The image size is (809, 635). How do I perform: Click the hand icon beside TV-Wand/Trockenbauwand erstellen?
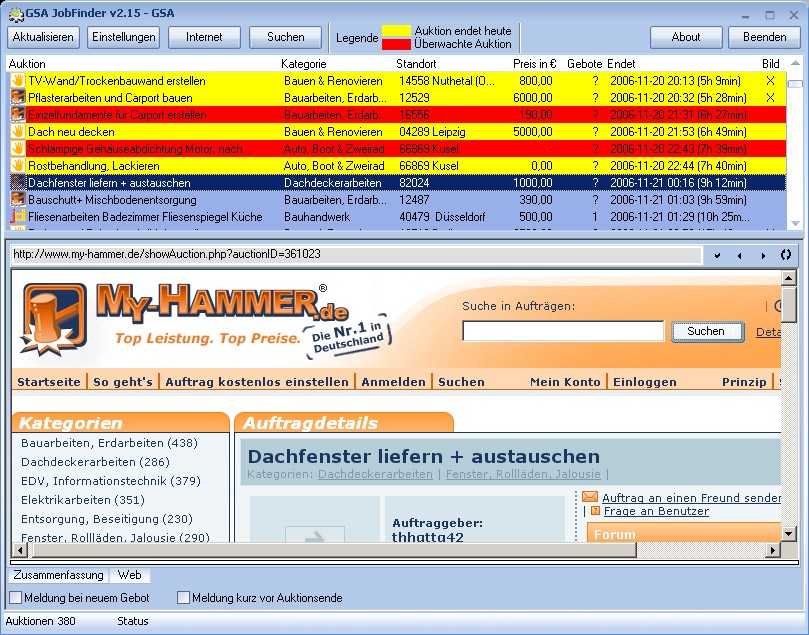[x=18, y=80]
